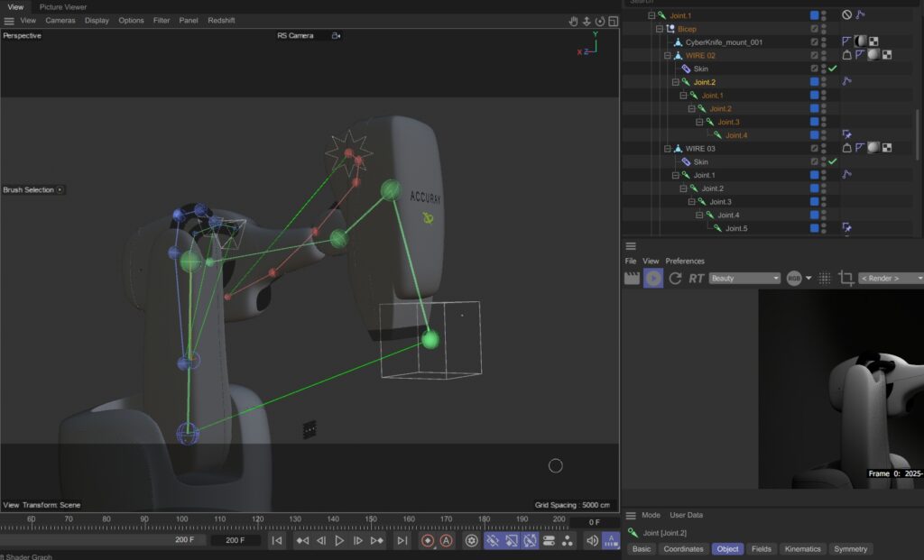Click the 200 F end frame field
The image size is (924, 560).
click(236, 540)
